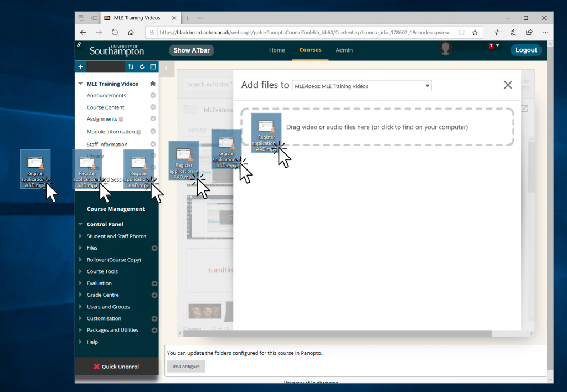Viewport: 567px width, 392px height.
Task: Switch to the Courses tab
Action: 310,50
